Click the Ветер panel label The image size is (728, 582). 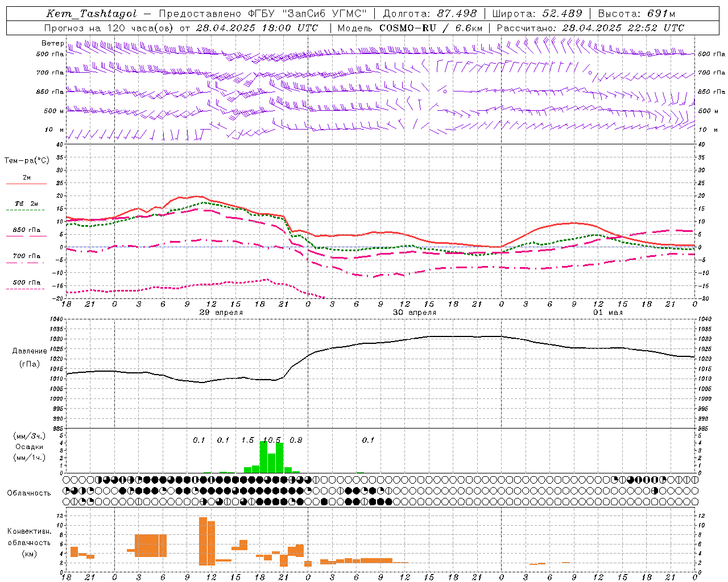click(x=52, y=43)
